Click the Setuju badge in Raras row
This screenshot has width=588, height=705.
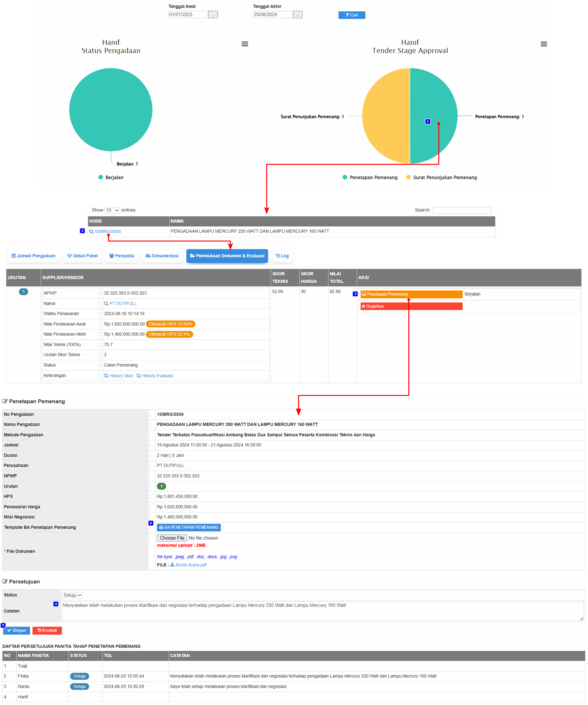coord(80,687)
